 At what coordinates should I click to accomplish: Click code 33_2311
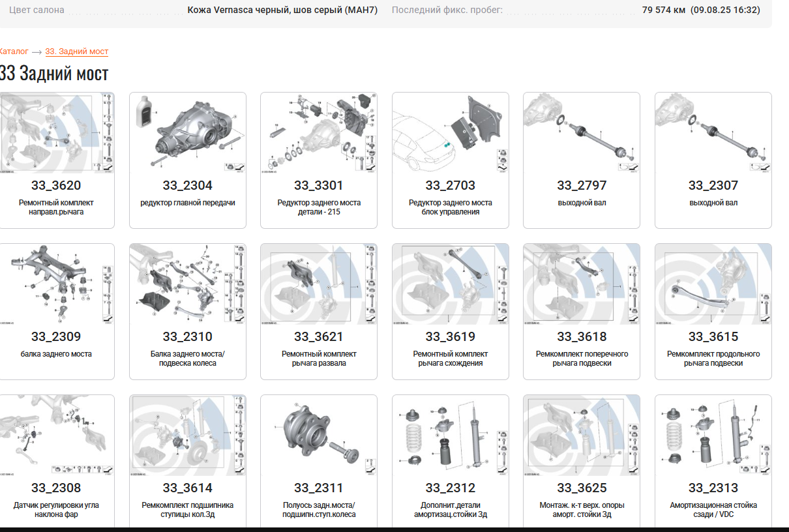click(x=319, y=488)
